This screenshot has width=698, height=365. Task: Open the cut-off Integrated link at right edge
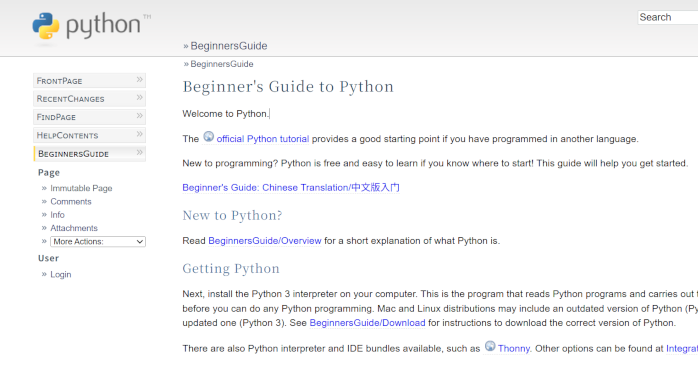point(682,349)
